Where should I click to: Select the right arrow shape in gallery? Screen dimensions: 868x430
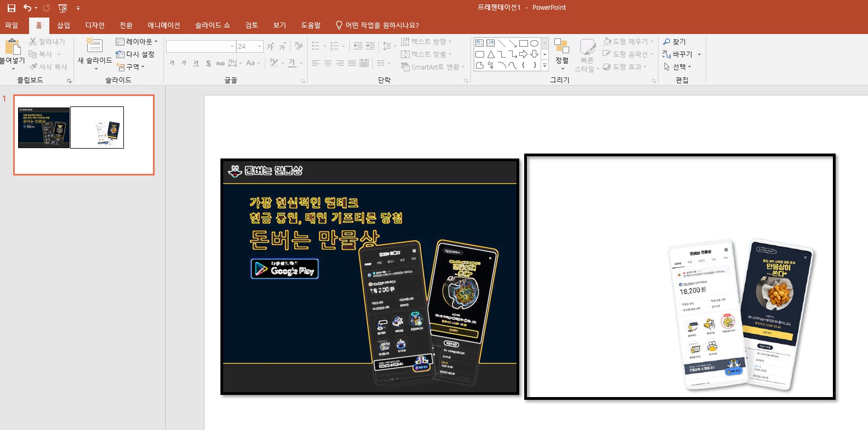pos(523,54)
